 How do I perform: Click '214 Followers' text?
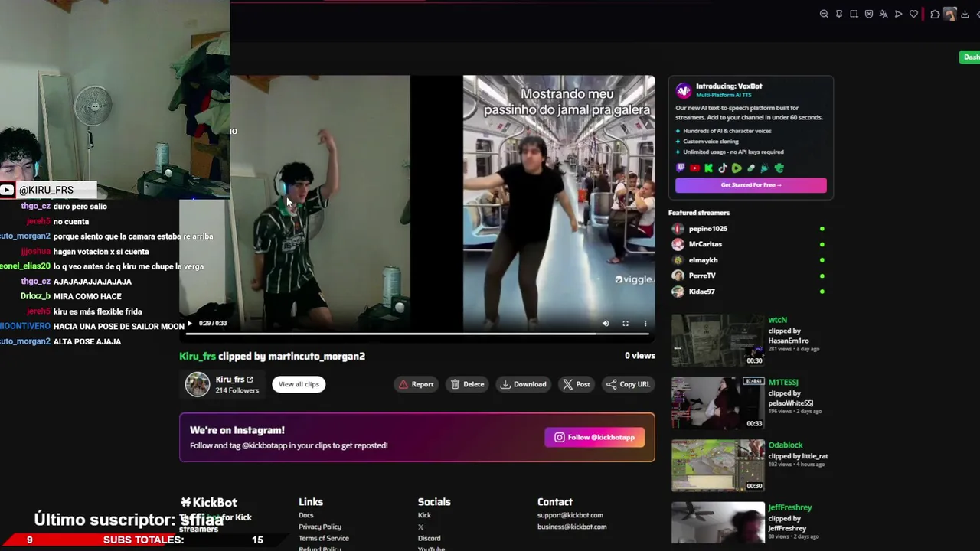(x=237, y=390)
